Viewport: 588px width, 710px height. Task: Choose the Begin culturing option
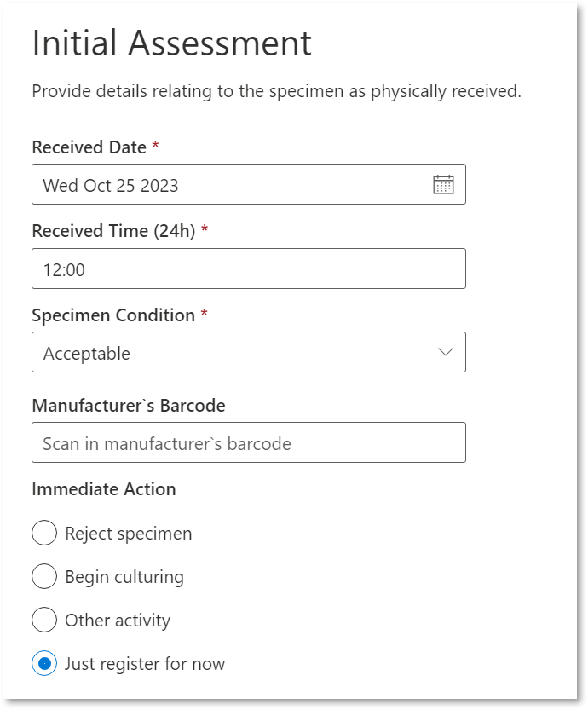click(x=44, y=576)
